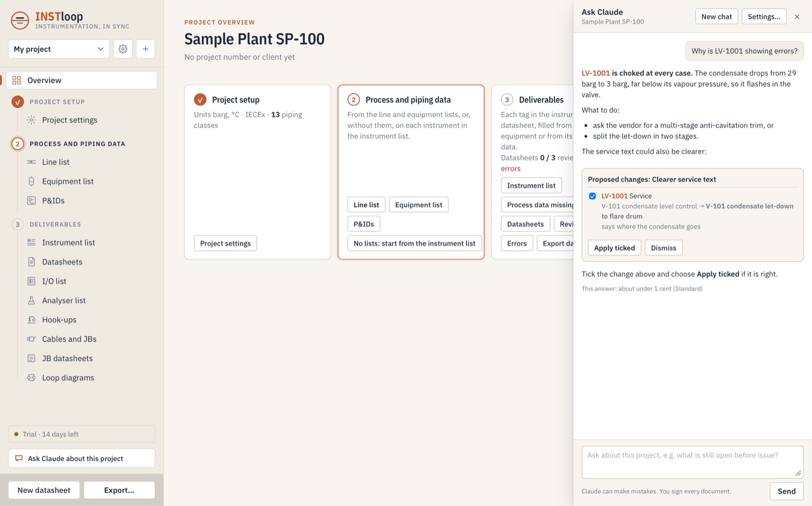Click the Datasheets icon in sidebar
Image resolution: width=812 pixels, height=506 pixels.
click(x=31, y=262)
